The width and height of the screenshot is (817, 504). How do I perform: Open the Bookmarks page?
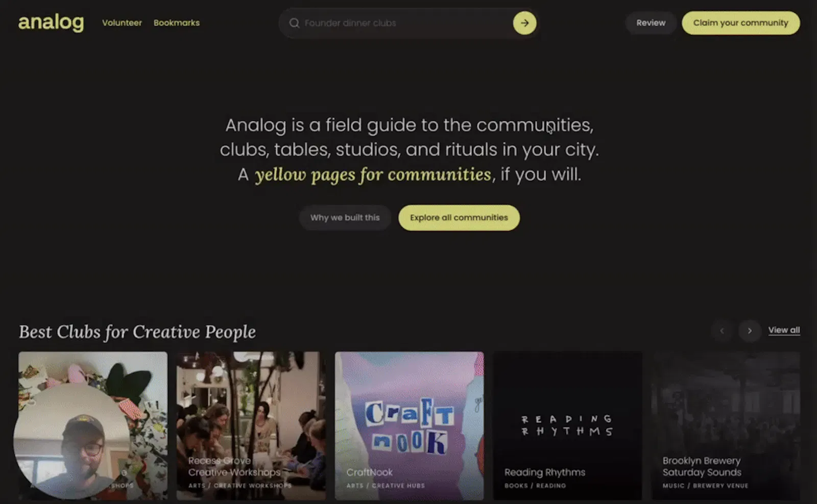click(x=177, y=23)
